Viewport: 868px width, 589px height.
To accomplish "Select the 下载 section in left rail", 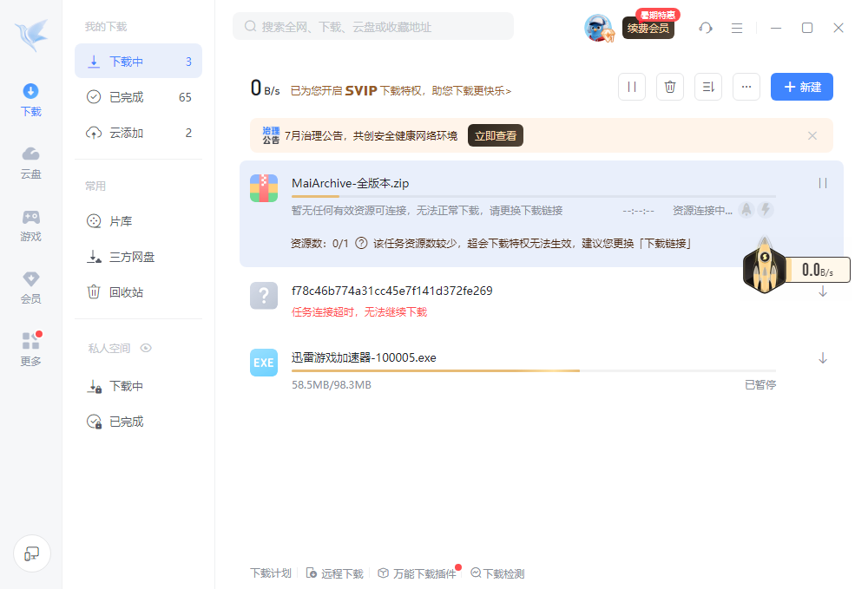I will 31,100.
